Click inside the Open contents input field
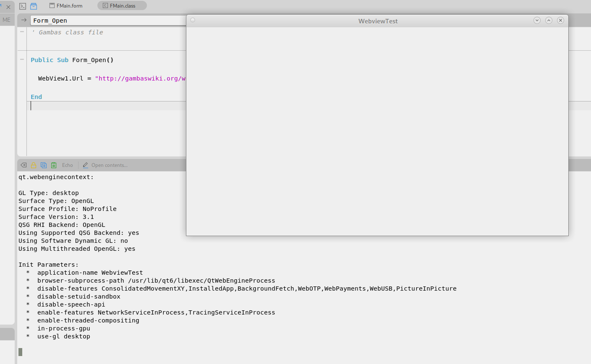591x364 pixels. 109,165
